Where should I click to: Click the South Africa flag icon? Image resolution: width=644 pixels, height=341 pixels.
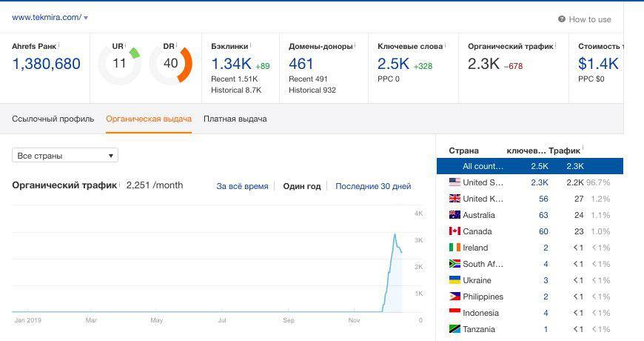pos(455,264)
